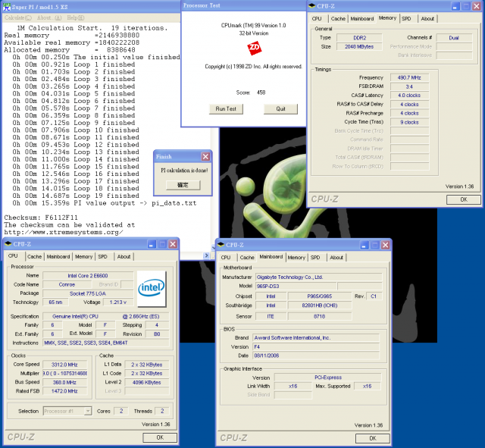Confirm the PI calculation done dialog

pos(183,185)
